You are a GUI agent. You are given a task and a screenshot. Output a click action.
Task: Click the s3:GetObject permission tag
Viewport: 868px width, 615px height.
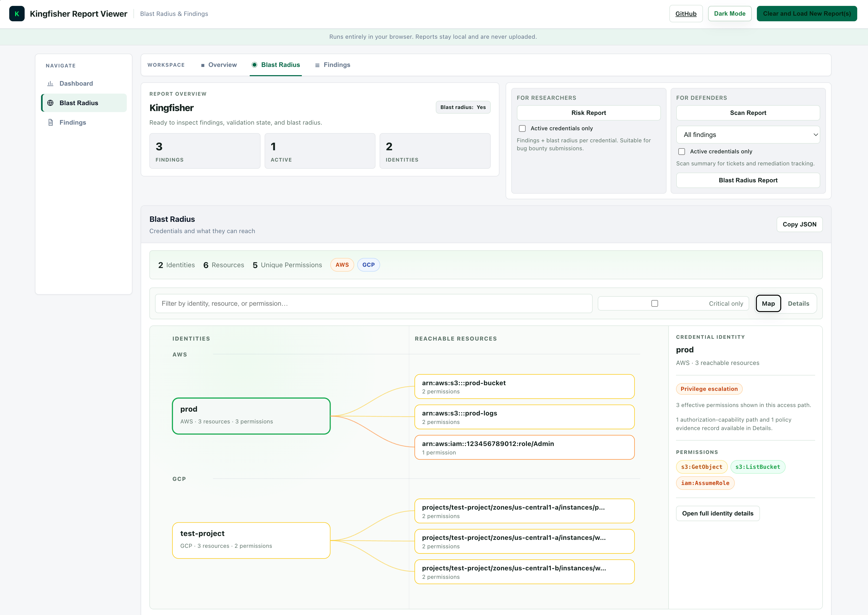tap(701, 467)
